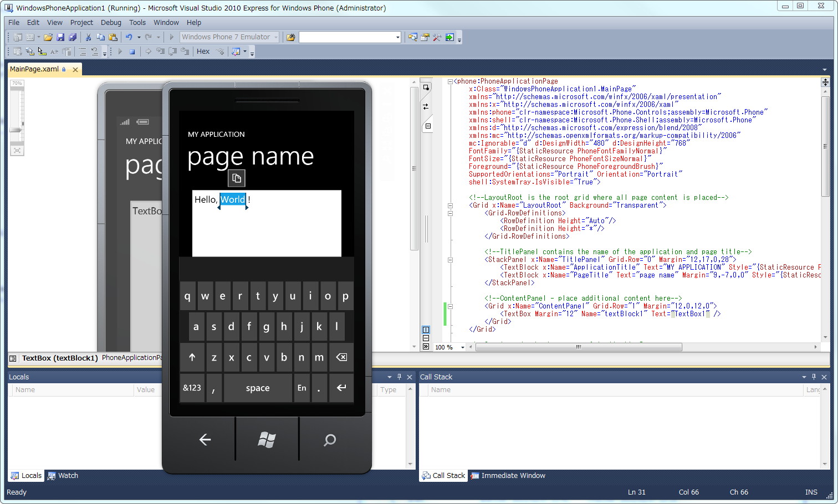Click the Step Over debug icon

coord(172,52)
